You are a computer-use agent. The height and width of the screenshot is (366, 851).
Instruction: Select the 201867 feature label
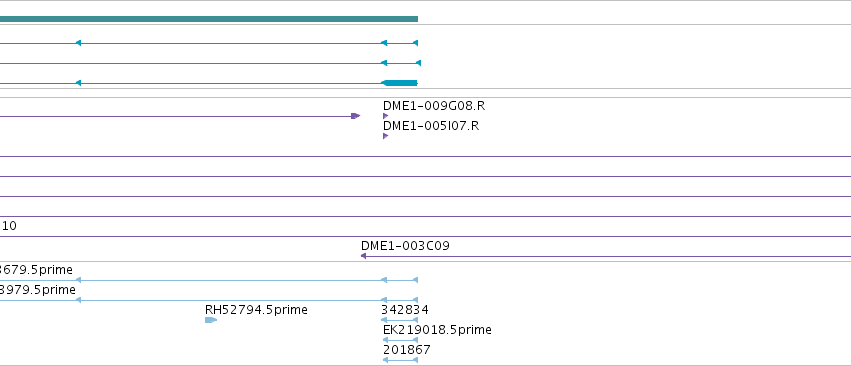[x=407, y=350]
